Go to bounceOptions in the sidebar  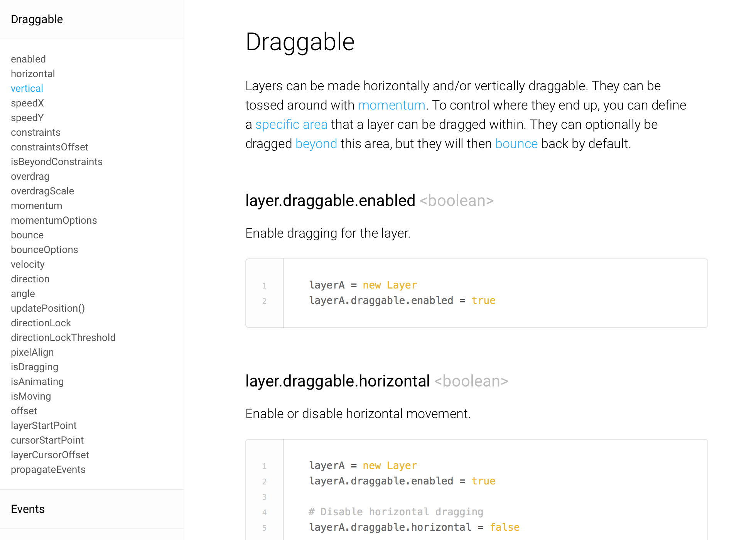coord(44,250)
